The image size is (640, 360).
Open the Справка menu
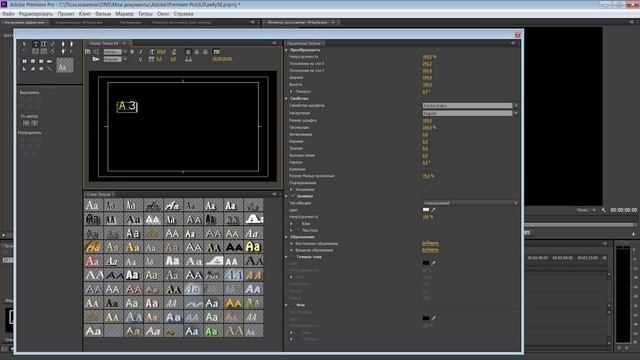pyautogui.click(x=184, y=13)
